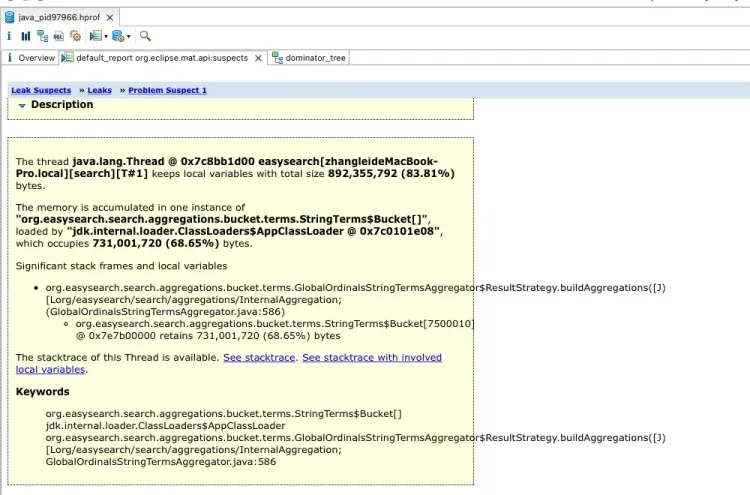
Task: Collapse the Description section triangle
Action: tap(22, 105)
